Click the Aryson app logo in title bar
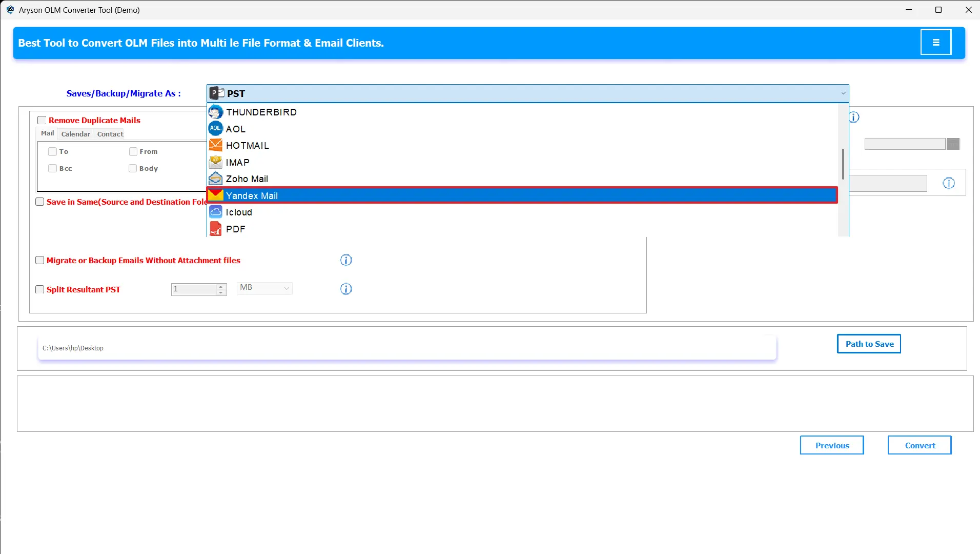 (10, 10)
